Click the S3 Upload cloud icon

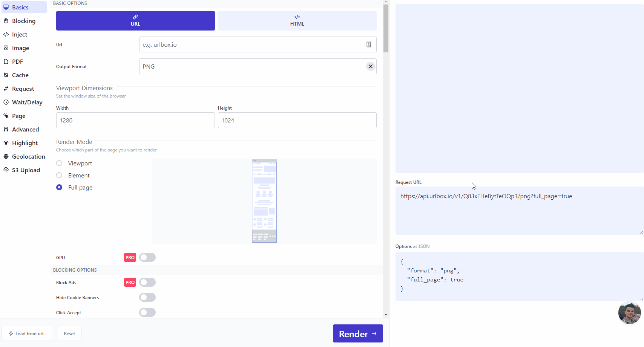[x=6, y=170]
